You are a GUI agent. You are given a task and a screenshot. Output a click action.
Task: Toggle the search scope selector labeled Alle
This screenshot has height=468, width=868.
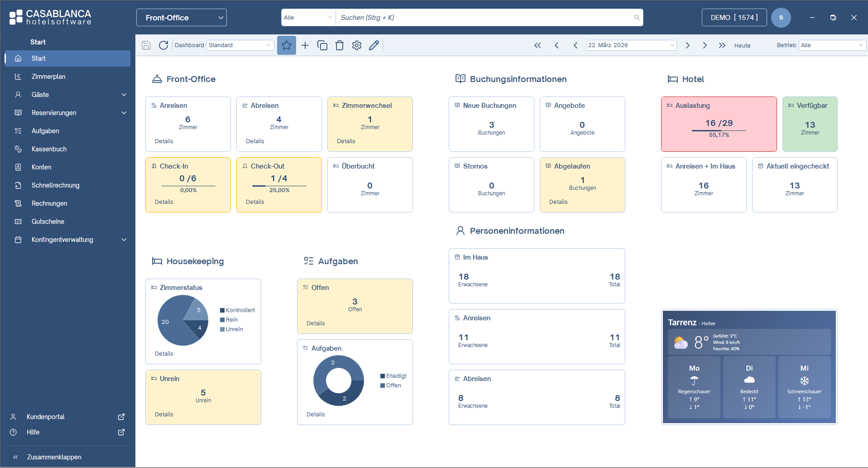[x=307, y=17]
